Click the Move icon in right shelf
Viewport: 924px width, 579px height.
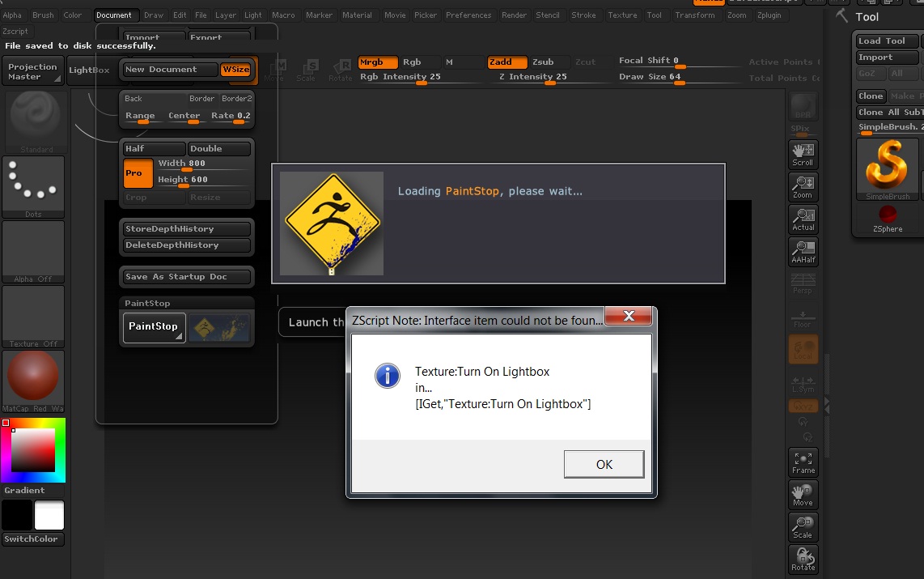pyautogui.click(x=803, y=496)
